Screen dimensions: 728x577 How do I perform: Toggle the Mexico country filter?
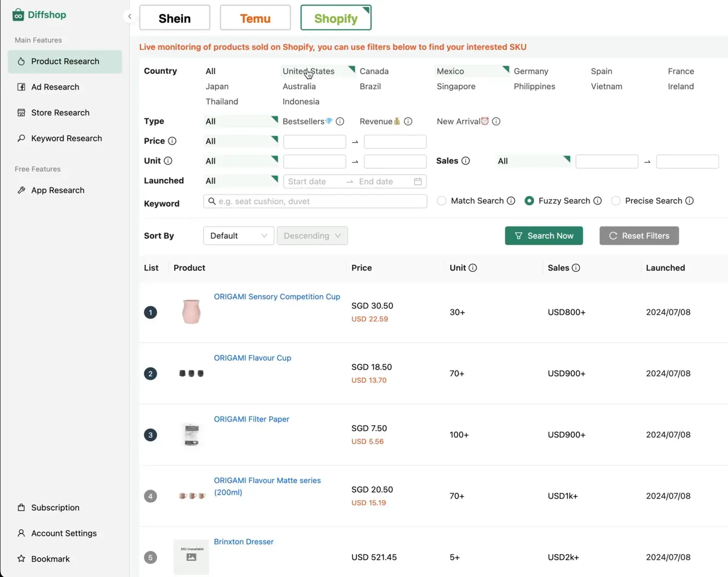pos(472,71)
